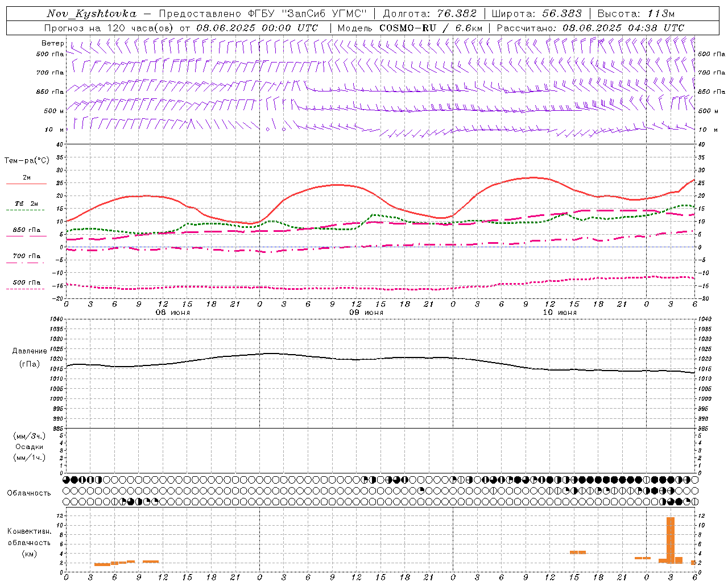Click the model name COSMO-RU / 6.6км
Screen dimensions: 728x582
[431, 28]
